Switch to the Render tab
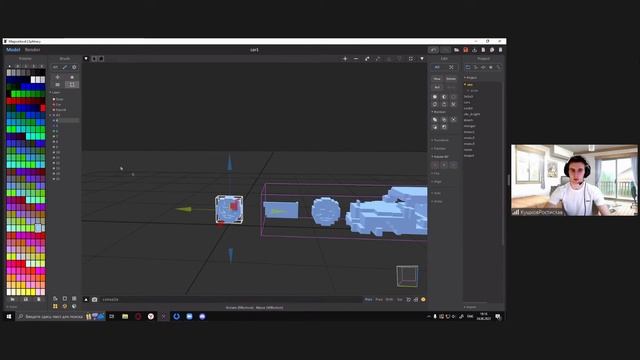Screen dimensions: 640x360 [x=33, y=50]
